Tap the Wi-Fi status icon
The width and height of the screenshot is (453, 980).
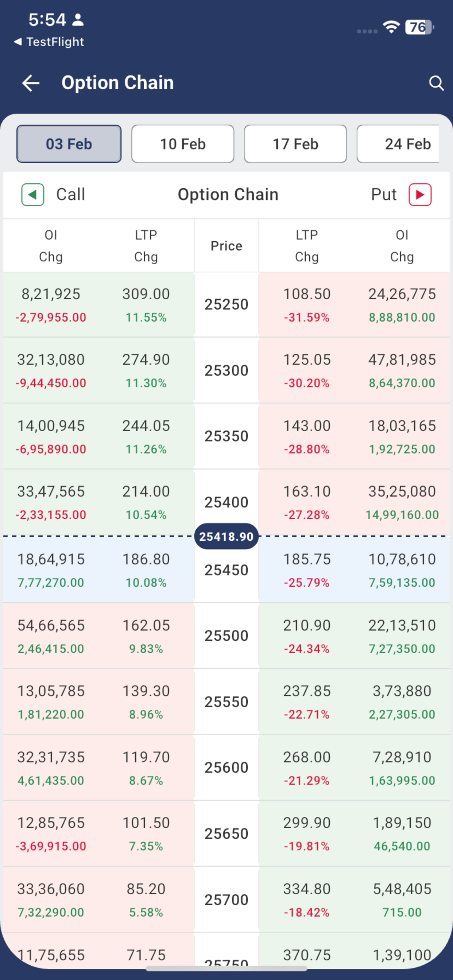(x=391, y=27)
